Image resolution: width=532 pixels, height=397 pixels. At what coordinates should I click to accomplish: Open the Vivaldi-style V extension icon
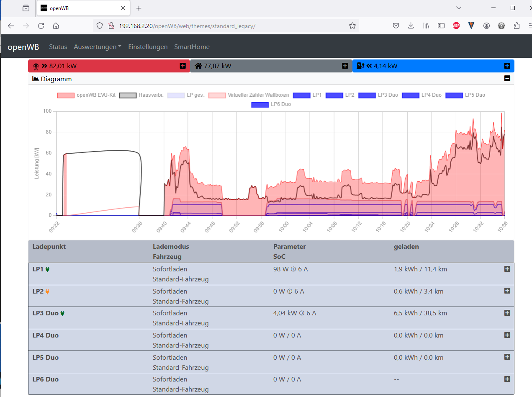tap(471, 26)
